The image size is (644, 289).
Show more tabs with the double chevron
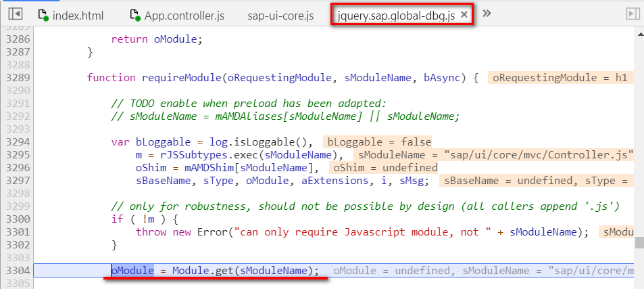pos(487,13)
